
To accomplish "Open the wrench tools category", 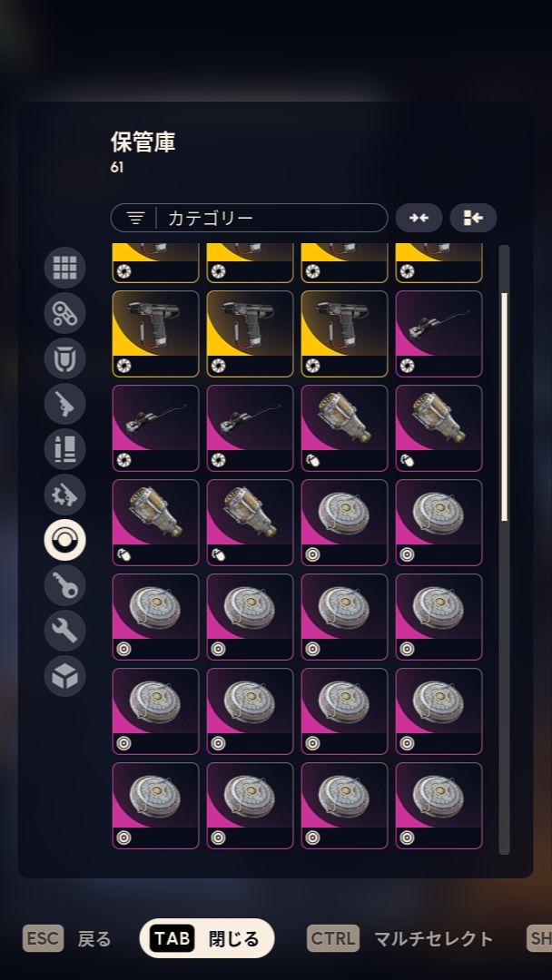I will pyautogui.click(x=65, y=631).
